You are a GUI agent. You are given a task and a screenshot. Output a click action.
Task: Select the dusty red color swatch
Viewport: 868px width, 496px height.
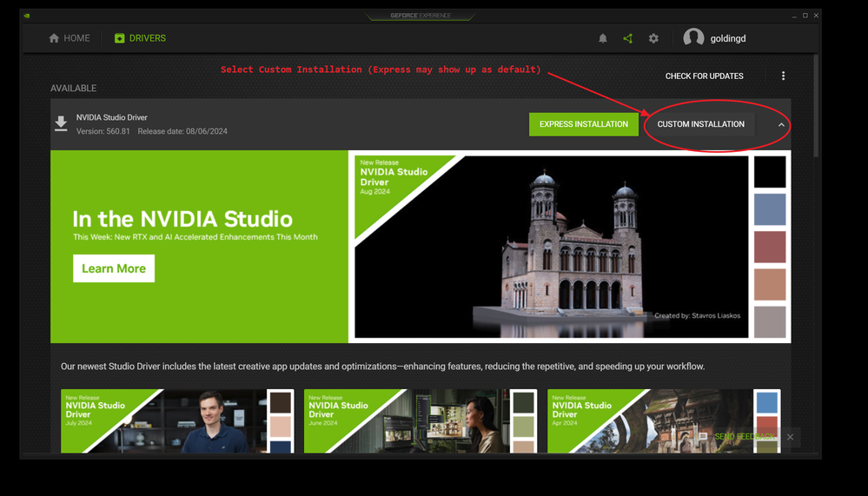(x=770, y=247)
